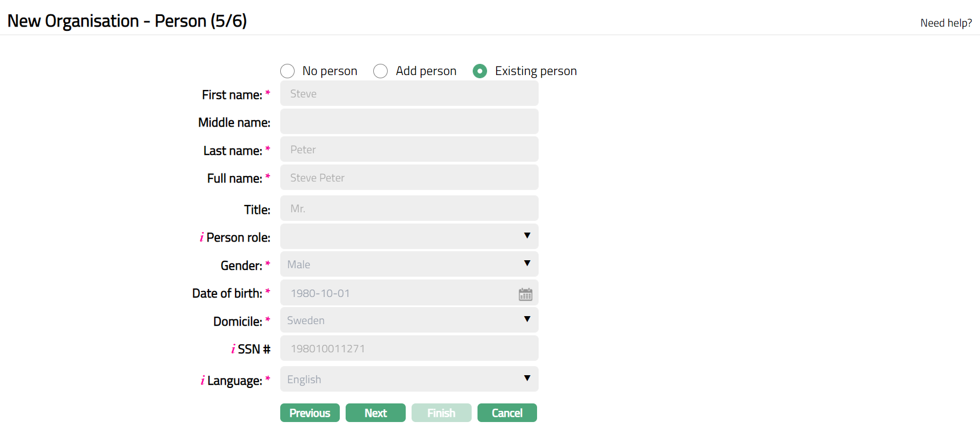Select the Existing person radio button

[x=480, y=71]
